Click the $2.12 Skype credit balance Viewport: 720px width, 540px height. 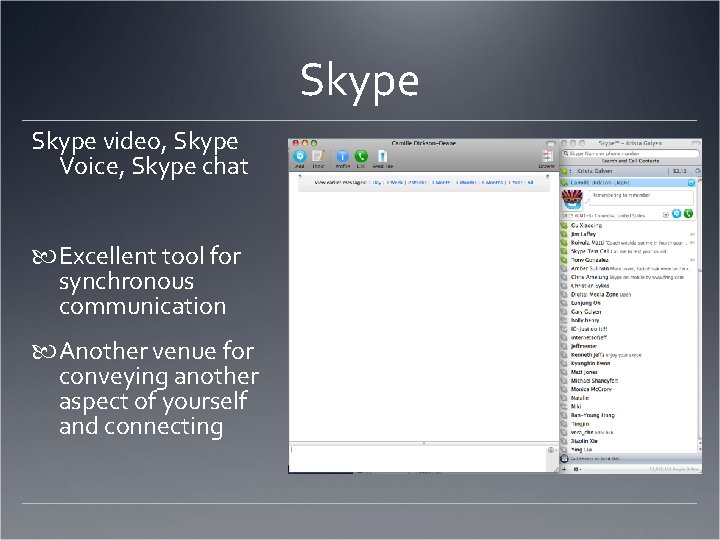[x=680, y=171]
